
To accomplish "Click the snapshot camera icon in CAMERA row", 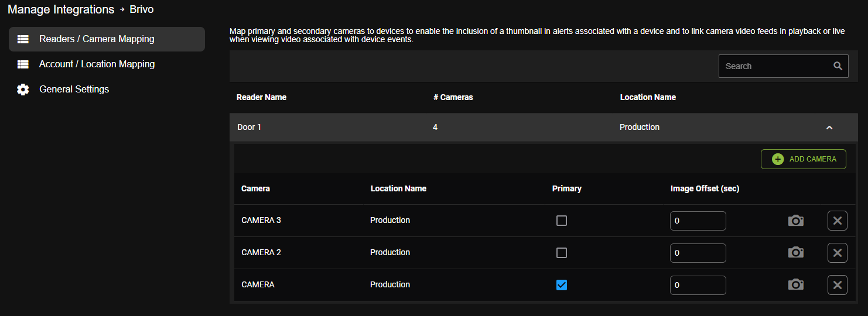I will [x=795, y=285].
